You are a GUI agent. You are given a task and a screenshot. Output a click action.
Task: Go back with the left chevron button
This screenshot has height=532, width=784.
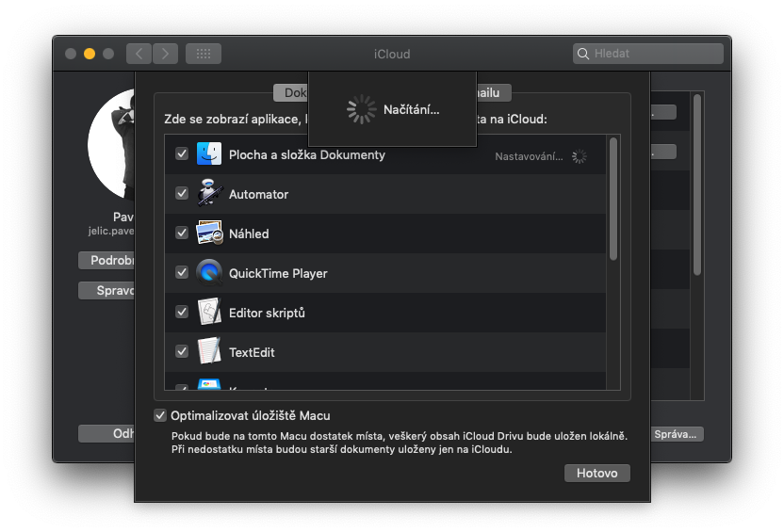point(139,54)
